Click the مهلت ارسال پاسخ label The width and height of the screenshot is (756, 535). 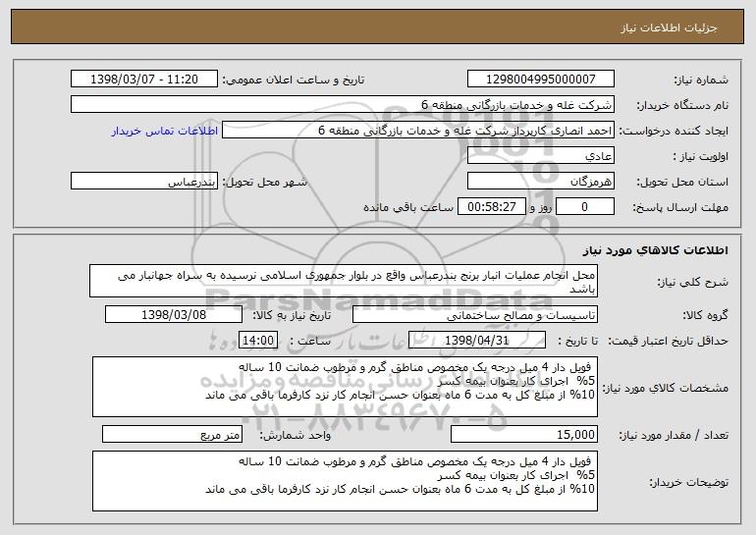coord(680,208)
